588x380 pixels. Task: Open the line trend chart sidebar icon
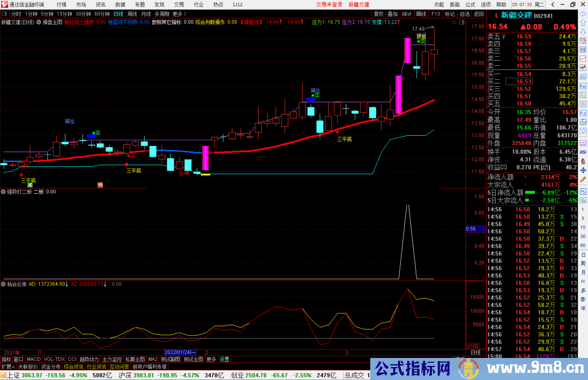click(x=583, y=59)
